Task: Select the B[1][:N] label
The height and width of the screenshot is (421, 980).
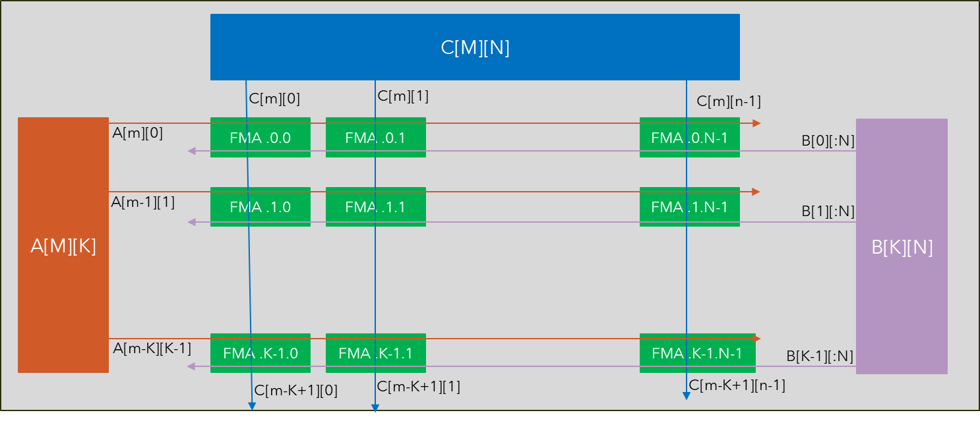Action: (x=828, y=211)
